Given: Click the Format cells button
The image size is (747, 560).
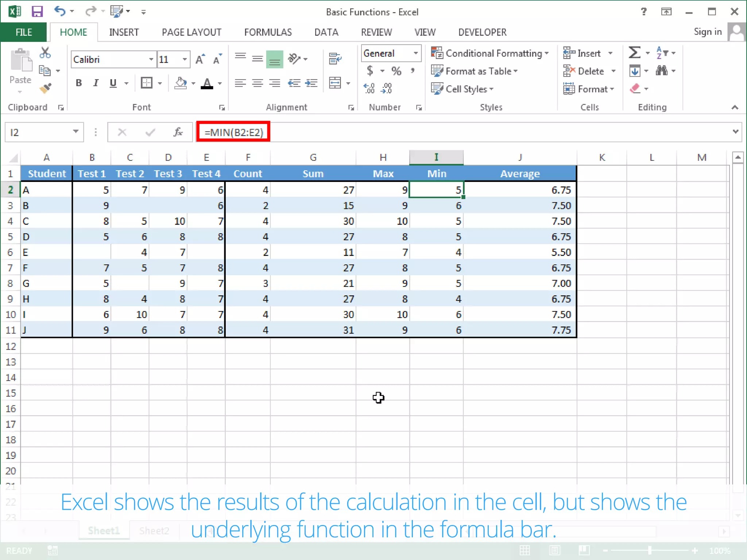Looking at the screenshot, I should tap(586, 89).
